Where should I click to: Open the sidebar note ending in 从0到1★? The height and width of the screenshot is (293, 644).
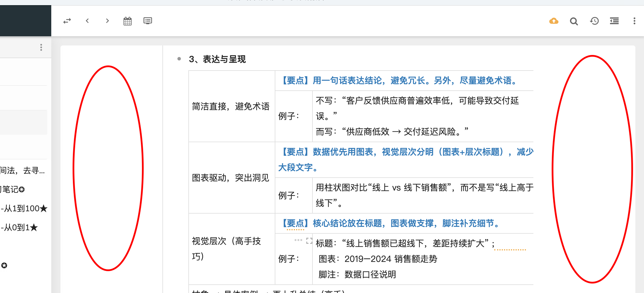pyautogui.click(x=19, y=228)
